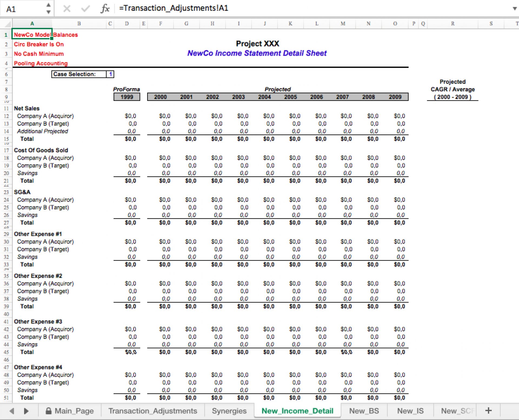
Task: Select column B header
Action: [79, 24]
